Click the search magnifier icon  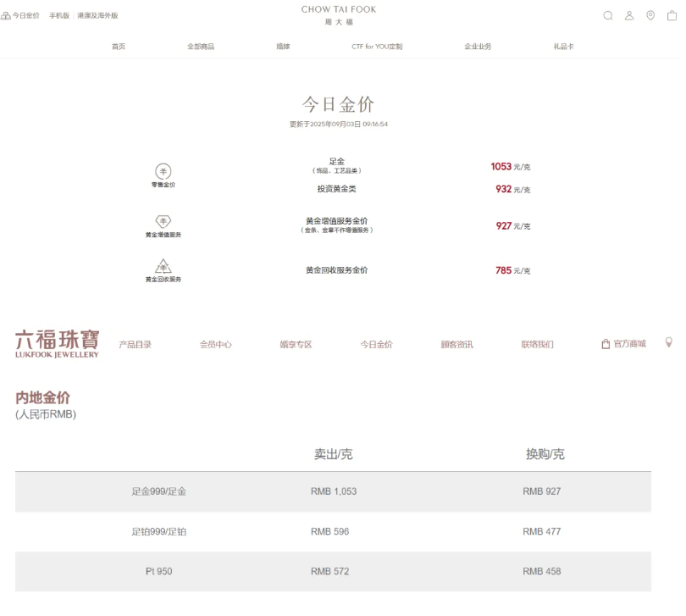(607, 15)
